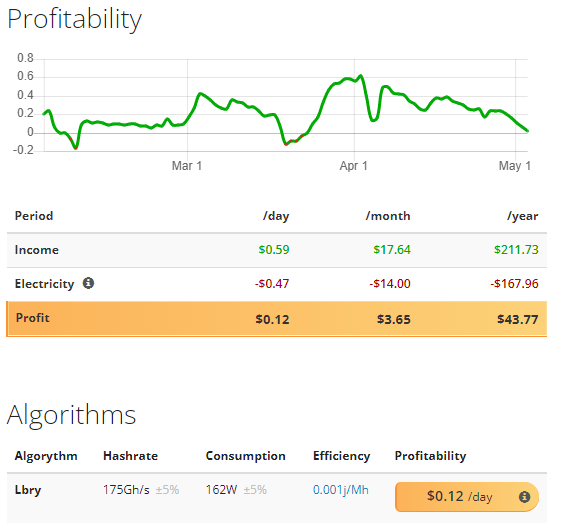Click the chart line peak near Apr 1
Screen dimensions: 569x527
click(x=360, y=76)
